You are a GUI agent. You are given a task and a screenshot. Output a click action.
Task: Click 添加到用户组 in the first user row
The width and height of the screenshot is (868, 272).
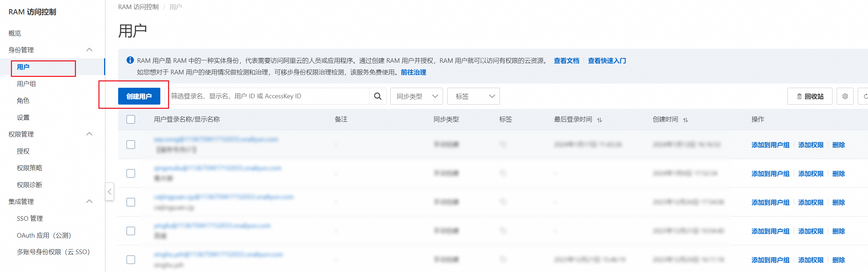[x=770, y=145]
